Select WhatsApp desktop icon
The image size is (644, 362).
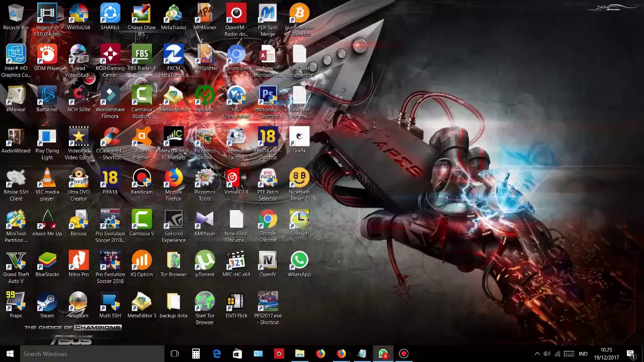[x=299, y=264]
